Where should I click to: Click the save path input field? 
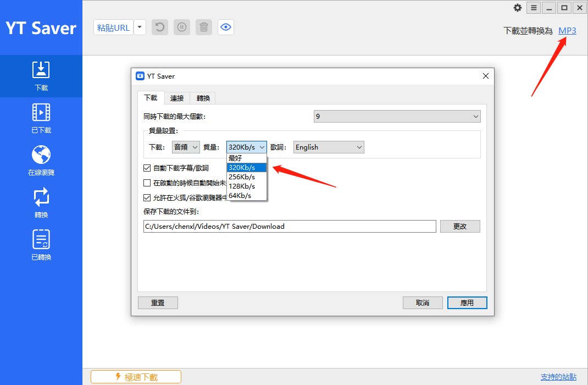[x=290, y=226]
